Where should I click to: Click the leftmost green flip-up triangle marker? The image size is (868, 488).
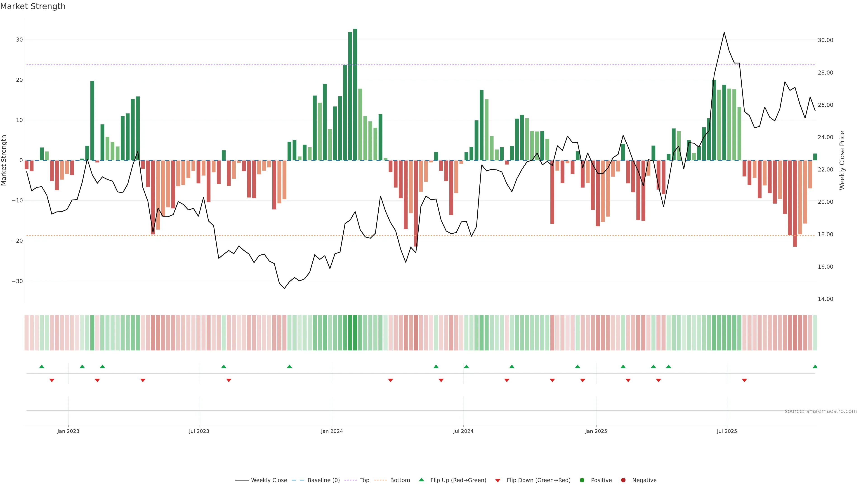tap(42, 366)
